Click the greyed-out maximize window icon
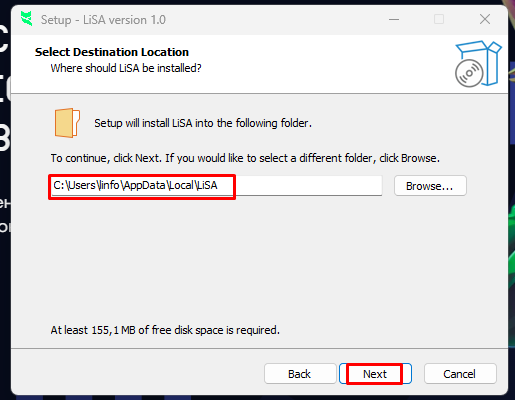Screen dimensions: 515x400 [x=439, y=19]
